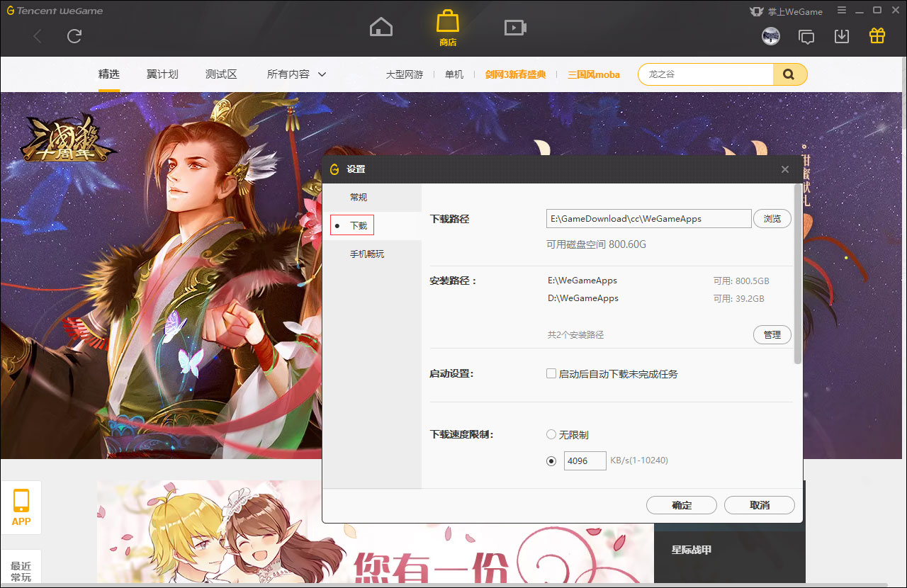The width and height of the screenshot is (907, 588).
Task: Click inside the download speed input field
Action: point(585,460)
